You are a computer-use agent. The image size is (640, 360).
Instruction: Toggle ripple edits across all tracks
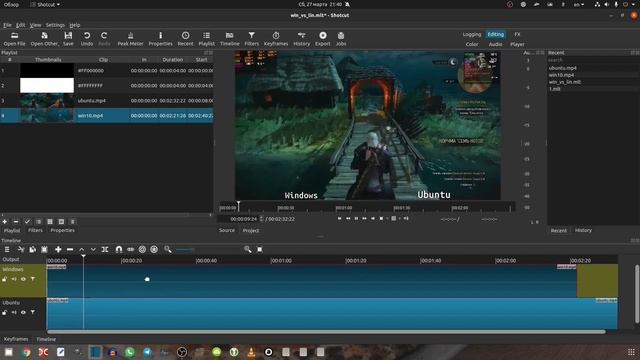[154, 249]
